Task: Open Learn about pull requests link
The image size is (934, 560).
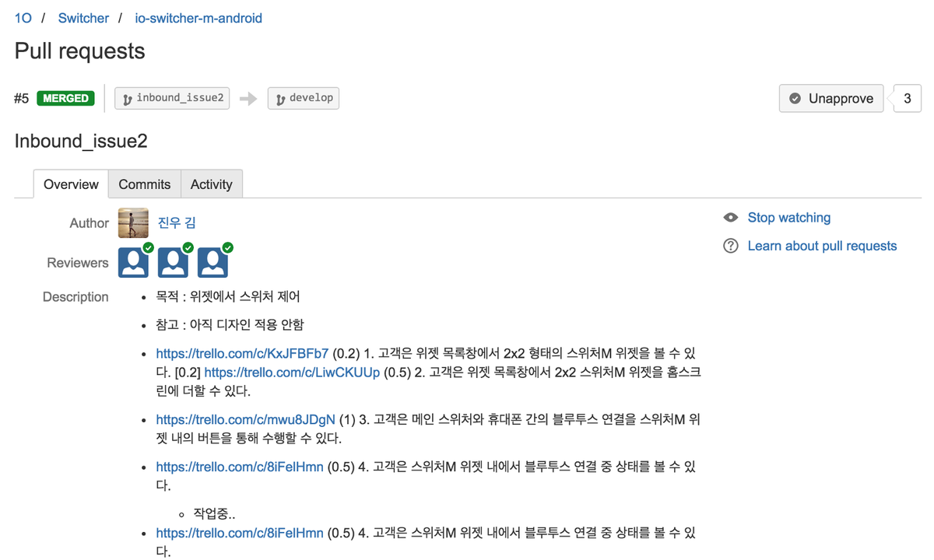Action: click(822, 246)
